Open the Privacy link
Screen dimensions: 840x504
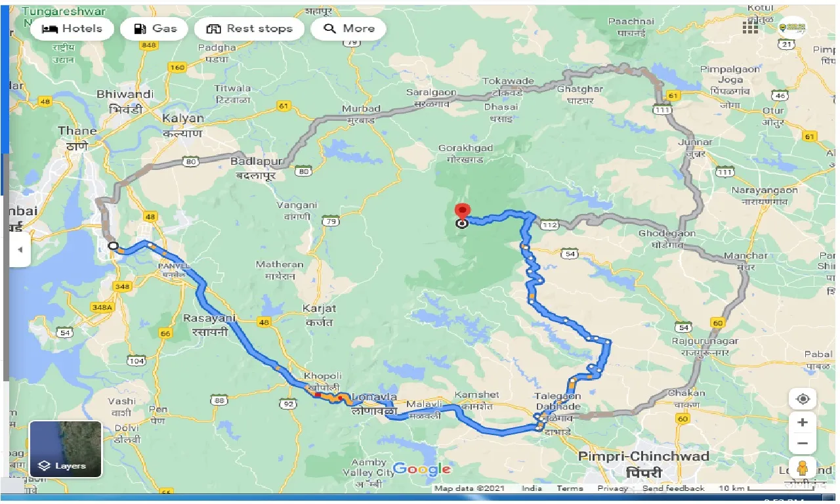click(612, 488)
